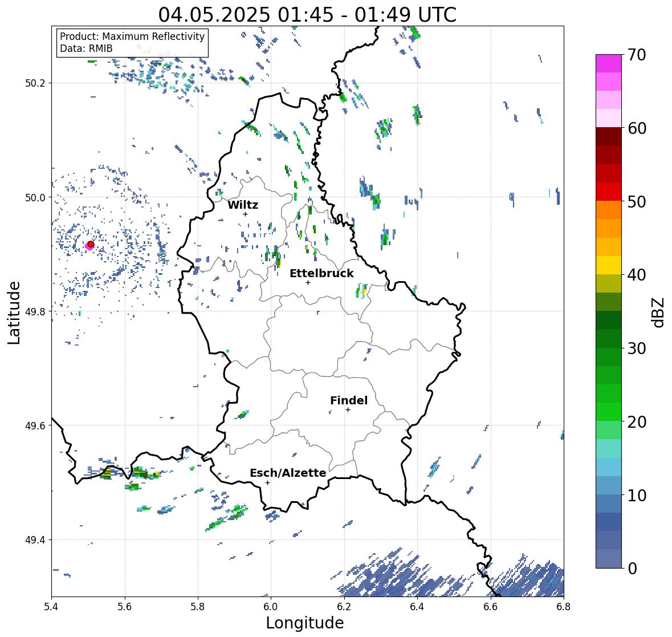672x637 pixels.
Task: Click the 6.8 longitude tick label
Action: (564, 606)
